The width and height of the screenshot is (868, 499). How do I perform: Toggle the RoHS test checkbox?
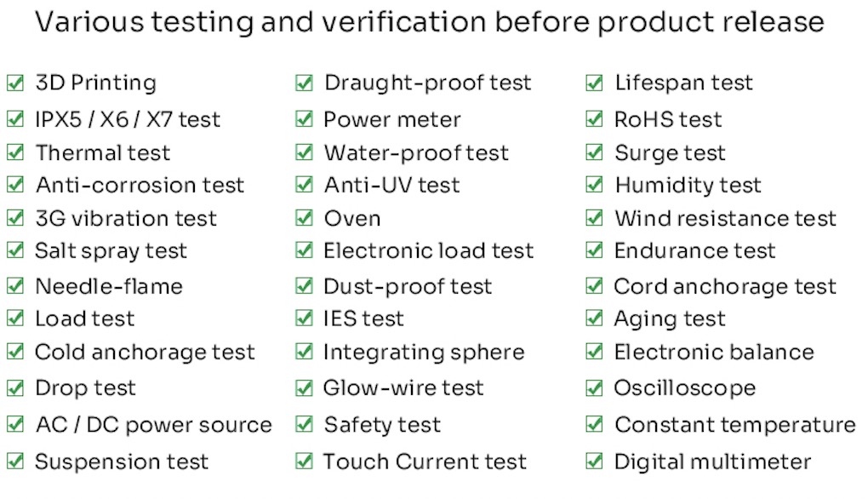point(594,119)
